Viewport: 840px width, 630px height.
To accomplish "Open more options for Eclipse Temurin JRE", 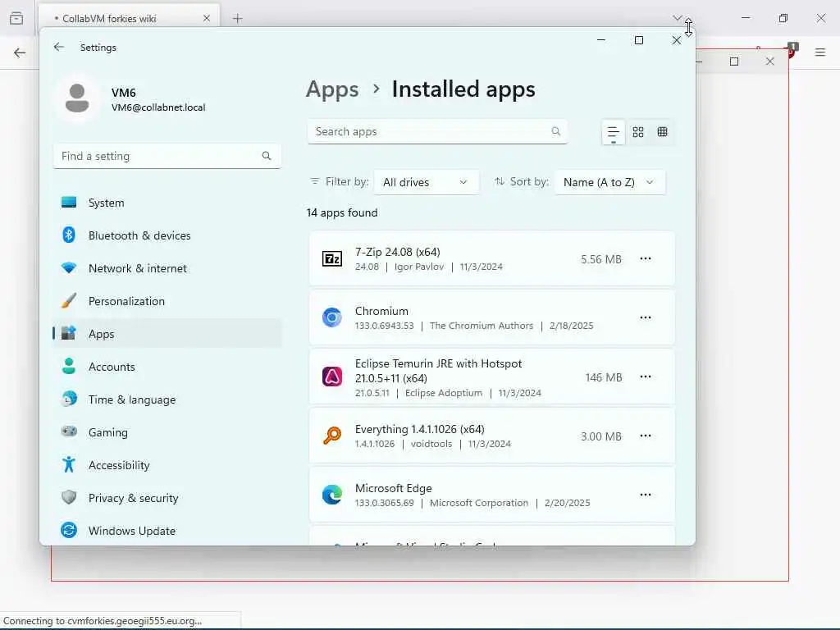I will coord(646,377).
